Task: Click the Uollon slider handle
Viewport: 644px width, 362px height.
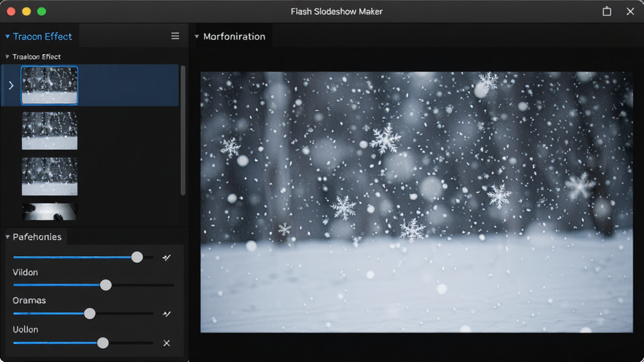Action: 103,343
